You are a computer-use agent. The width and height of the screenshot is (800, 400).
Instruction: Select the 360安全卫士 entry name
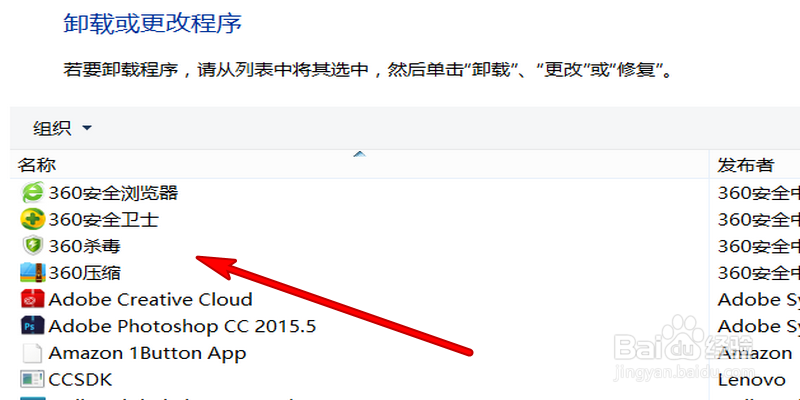pos(104,219)
